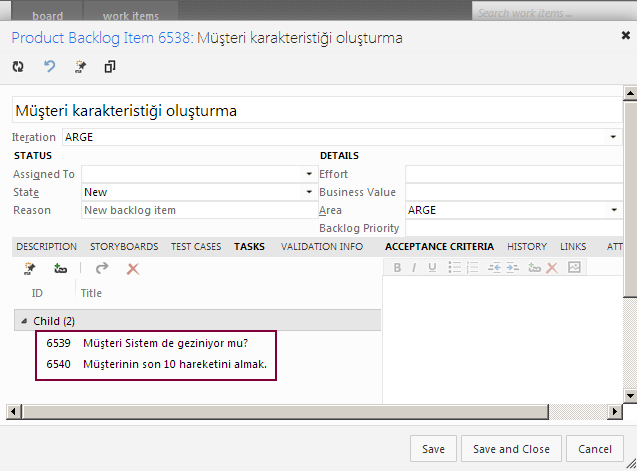Click the refresh work item icon
Screen dimensions: 637x471
18,67
